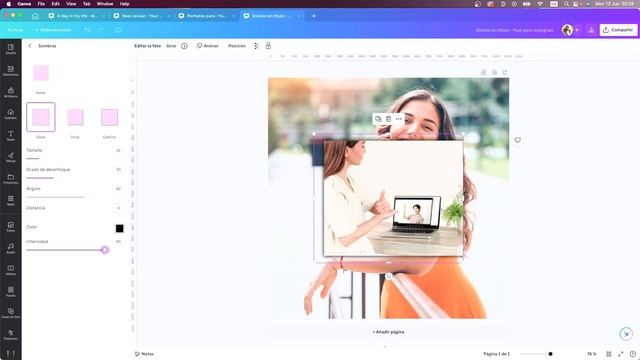The image size is (640, 360).
Task: Select the None shadow style
Action: click(41, 73)
